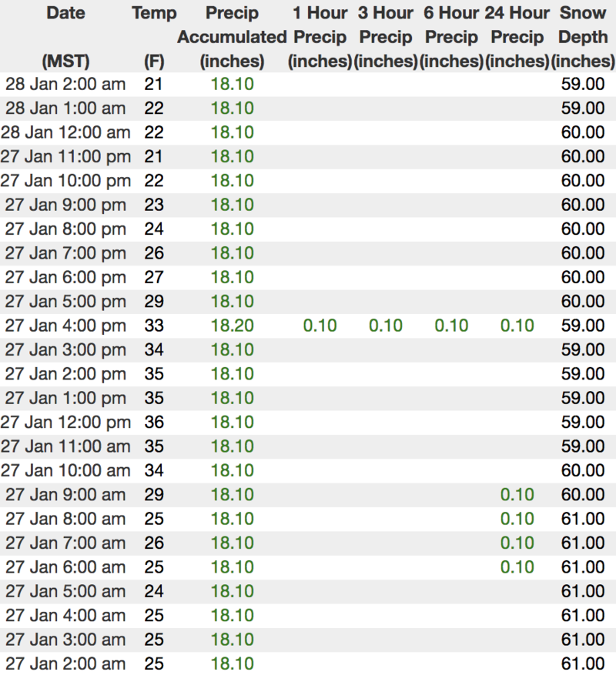Click the 27 Jan 12:00 pm date cell
The image size is (616, 675).
tap(65, 423)
